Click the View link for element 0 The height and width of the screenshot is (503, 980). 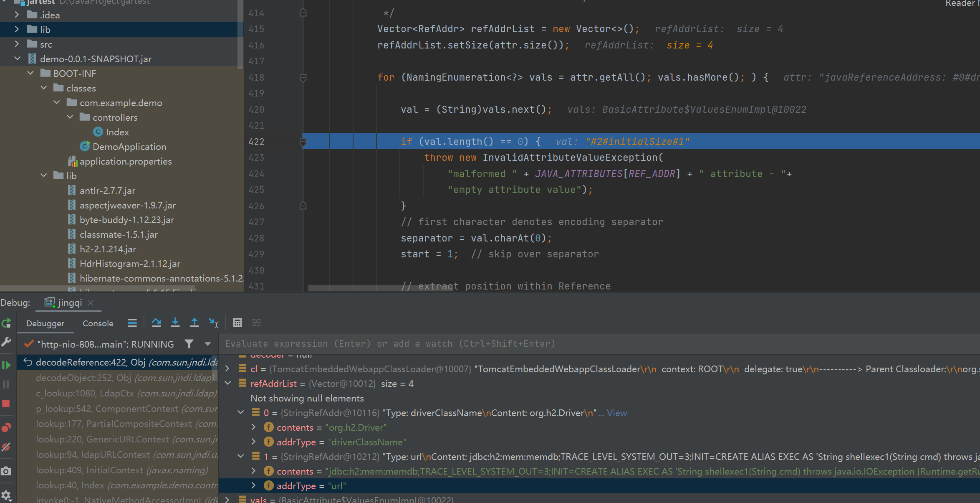(617, 413)
